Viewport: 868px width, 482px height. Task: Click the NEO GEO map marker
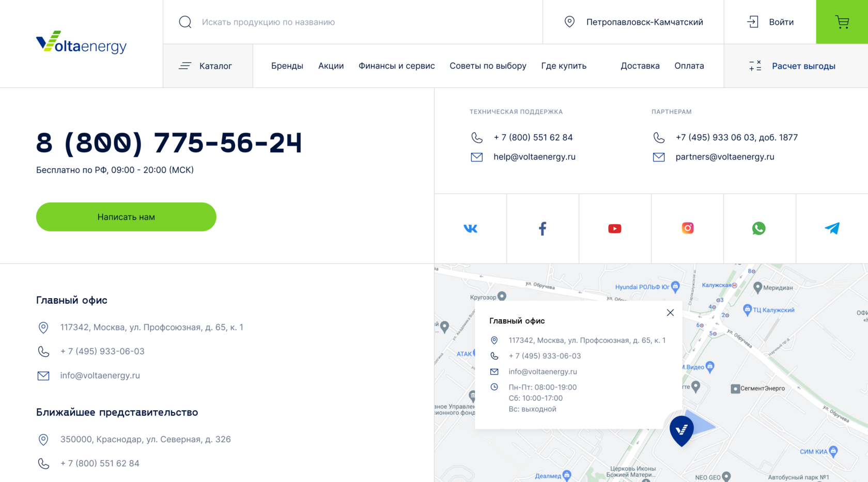(x=726, y=477)
